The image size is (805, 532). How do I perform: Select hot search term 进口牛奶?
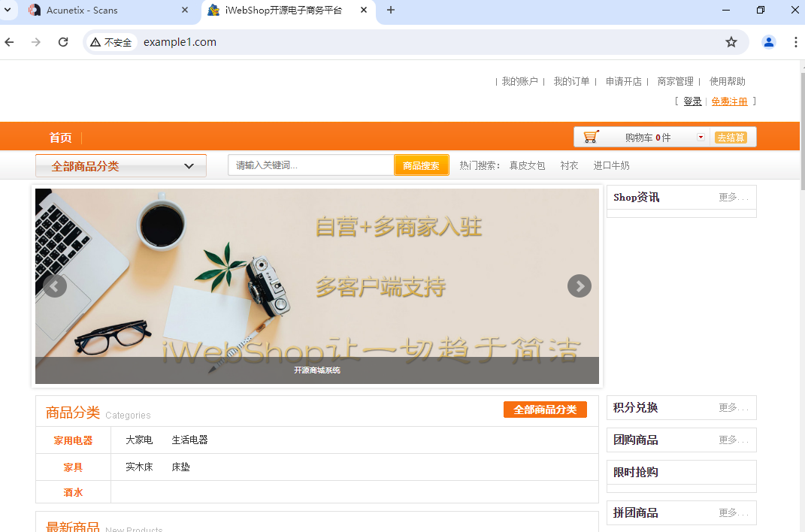click(x=611, y=166)
